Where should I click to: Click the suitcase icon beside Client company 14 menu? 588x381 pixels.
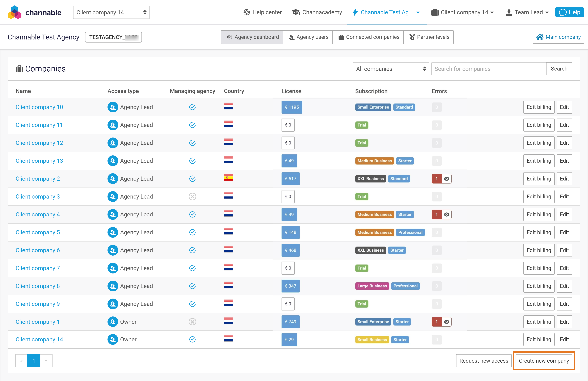(x=435, y=12)
